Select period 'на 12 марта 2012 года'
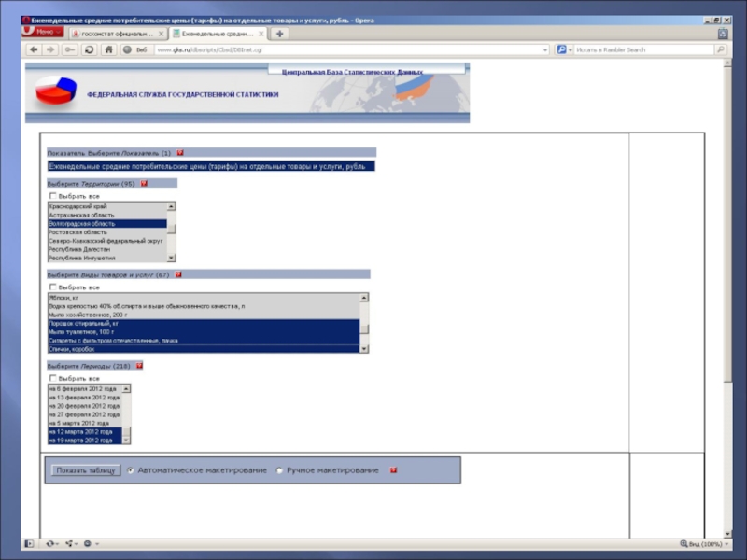The height and width of the screenshot is (560, 747). click(x=85, y=431)
